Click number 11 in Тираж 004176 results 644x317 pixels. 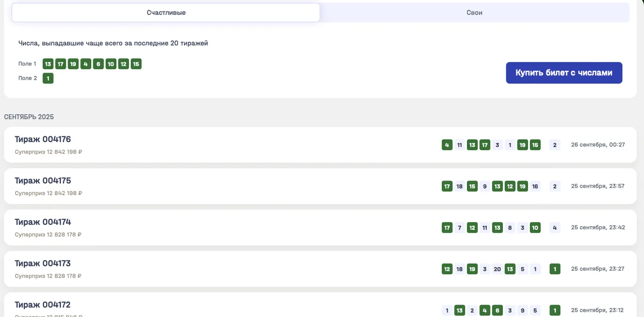pos(459,145)
